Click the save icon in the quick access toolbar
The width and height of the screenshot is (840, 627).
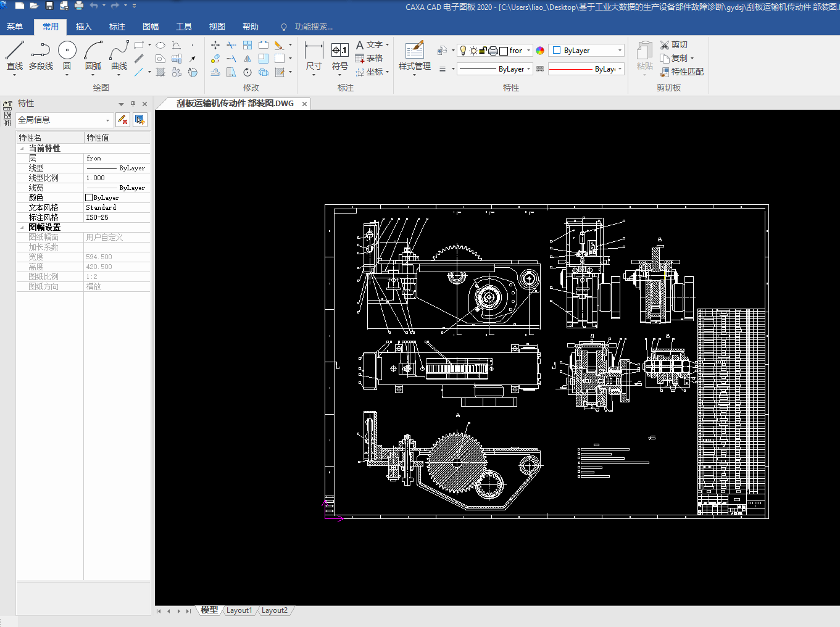point(49,6)
